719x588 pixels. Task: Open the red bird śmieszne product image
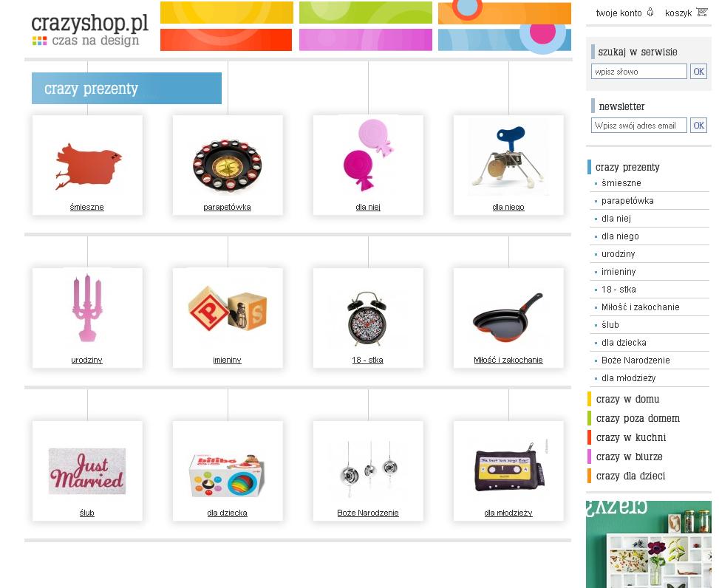pyautogui.click(x=88, y=166)
